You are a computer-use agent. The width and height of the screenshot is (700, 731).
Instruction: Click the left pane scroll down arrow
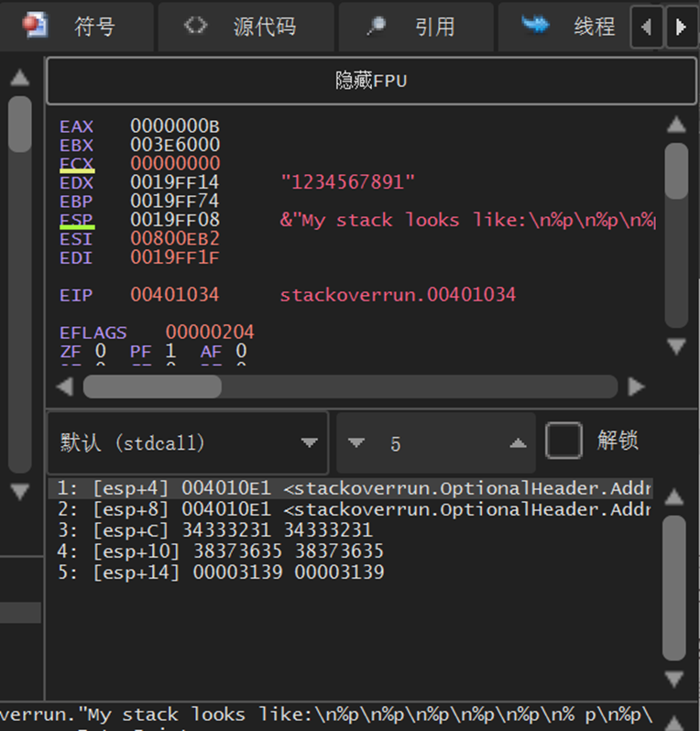19,492
